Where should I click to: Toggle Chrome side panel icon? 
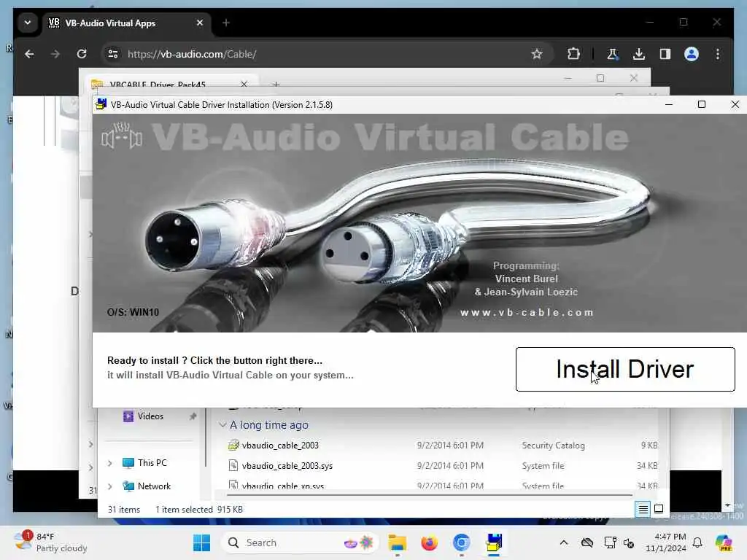pos(665,54)
